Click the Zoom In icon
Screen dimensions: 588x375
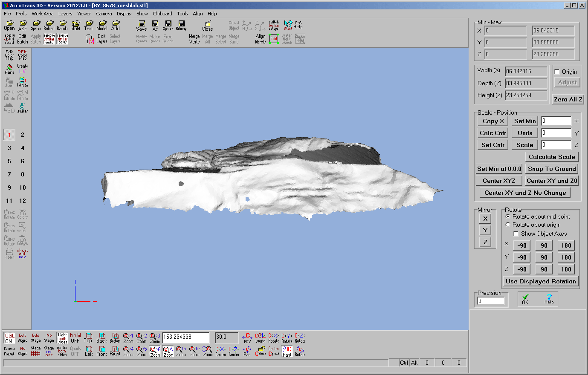coord(181,352)
